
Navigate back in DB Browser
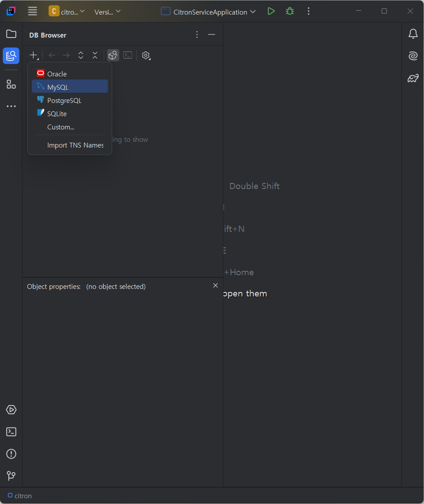point(52,55)
